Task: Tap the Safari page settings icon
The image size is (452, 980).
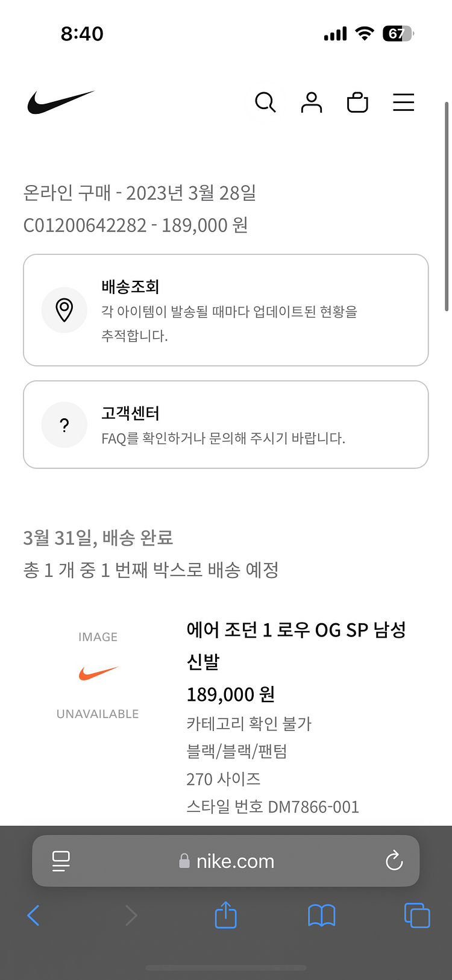Action: 61,861
